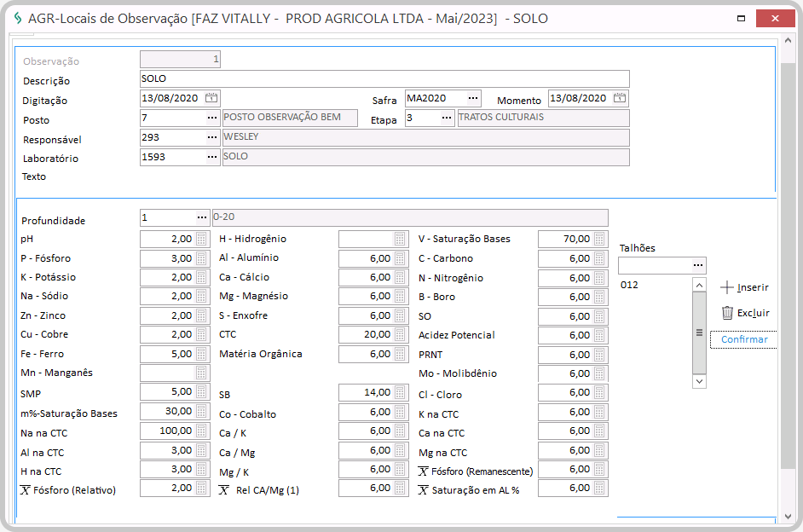The image size is (803, 532).
Task: Open calculator for H - Hidrogênio field
Action: (400, 239)
